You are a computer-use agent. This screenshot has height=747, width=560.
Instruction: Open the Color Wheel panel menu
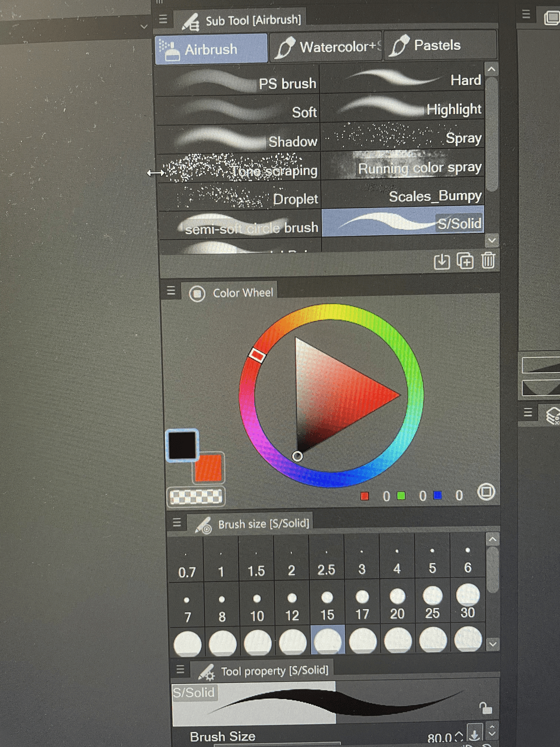171,291
